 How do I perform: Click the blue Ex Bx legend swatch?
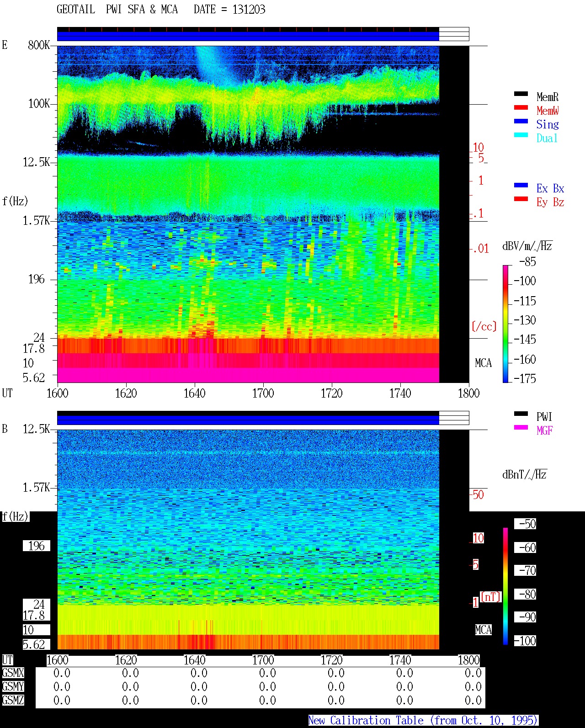[x=521, y=186]
